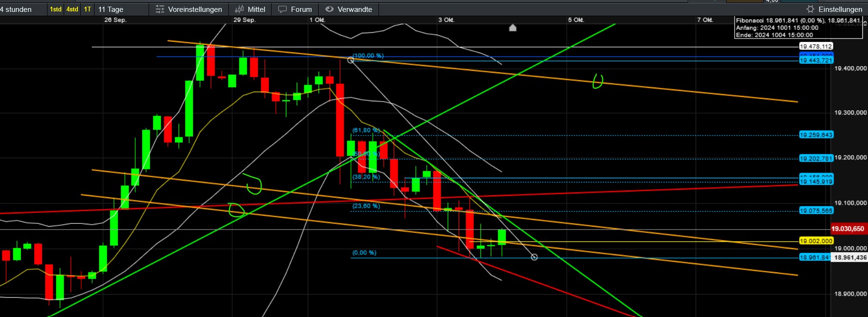Open Forum via the speech bubble icon
Image resolution: width=868 pixels, height=317 pixels.
[x=283, y=9]
